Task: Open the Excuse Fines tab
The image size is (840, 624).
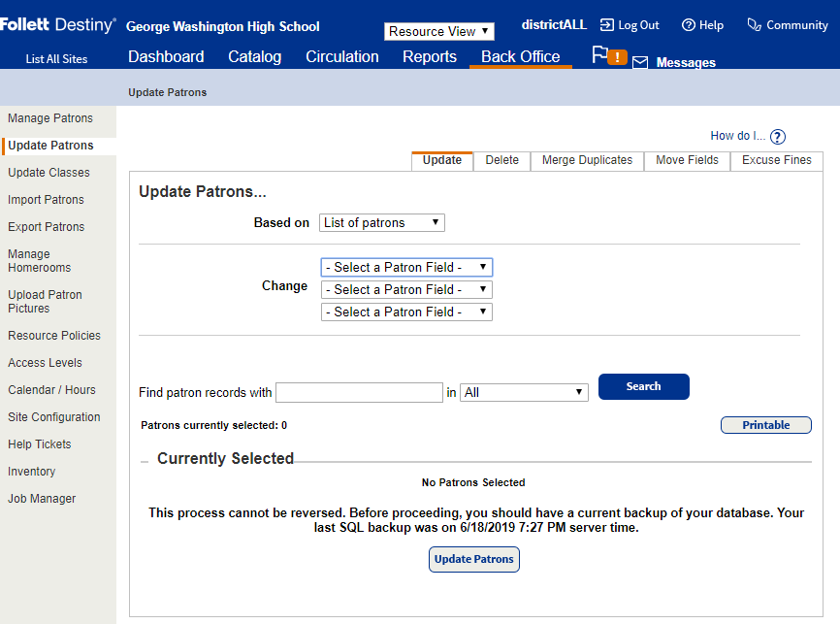Action: tap(776, 160)
